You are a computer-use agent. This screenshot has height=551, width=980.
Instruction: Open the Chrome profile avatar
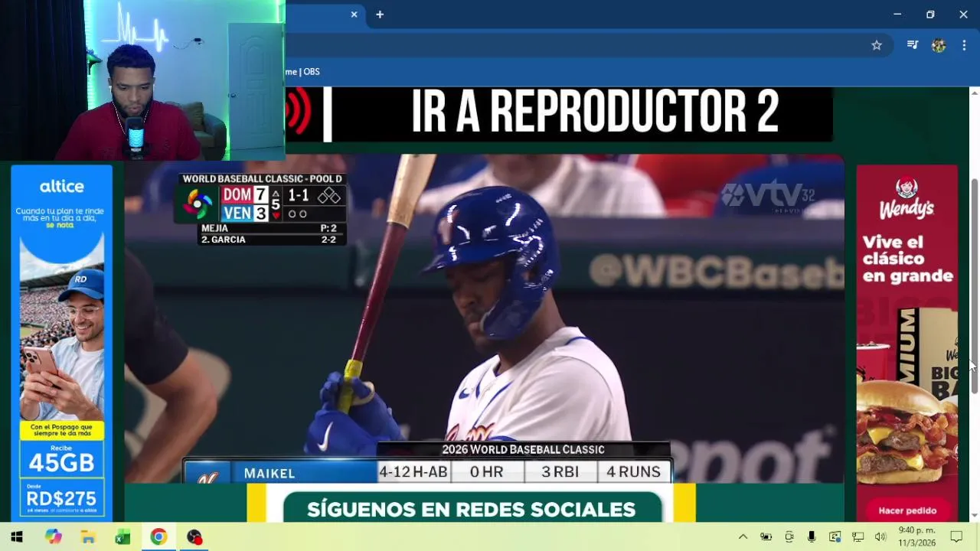939,45
